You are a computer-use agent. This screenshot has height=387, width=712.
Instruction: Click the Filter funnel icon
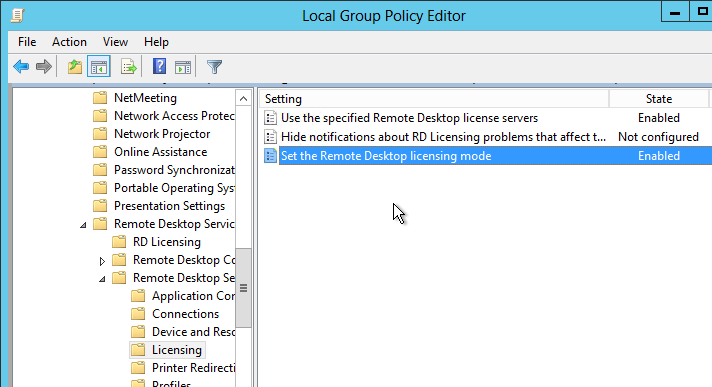click(214, 67)
